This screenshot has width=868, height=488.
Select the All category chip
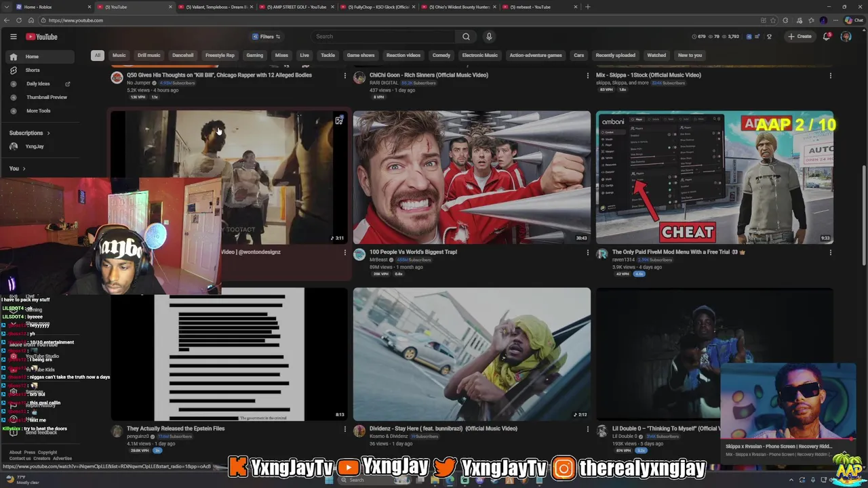[98, 56]
